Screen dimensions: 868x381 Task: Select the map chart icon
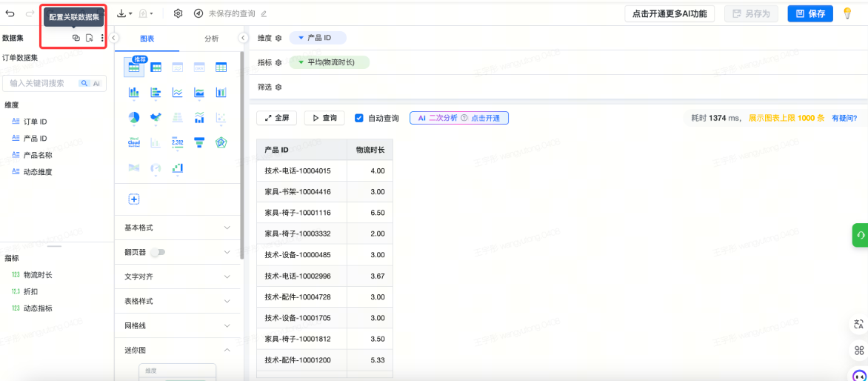click(156, 118)
